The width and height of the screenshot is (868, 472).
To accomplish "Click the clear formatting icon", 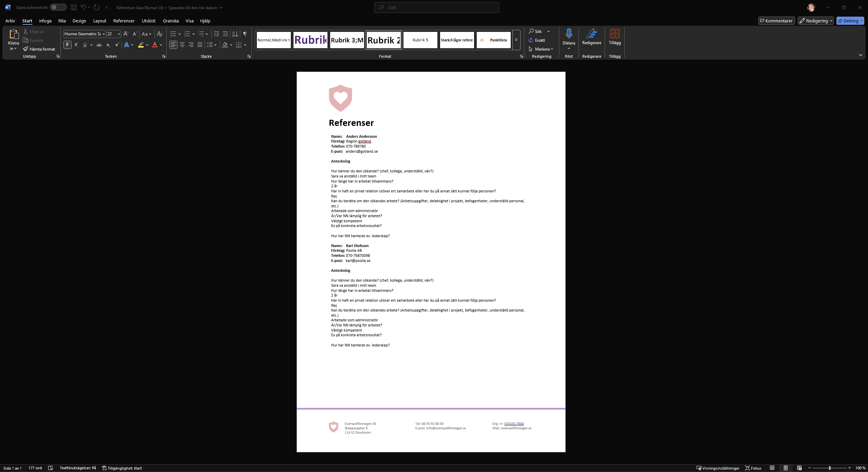I will (159, 34).
